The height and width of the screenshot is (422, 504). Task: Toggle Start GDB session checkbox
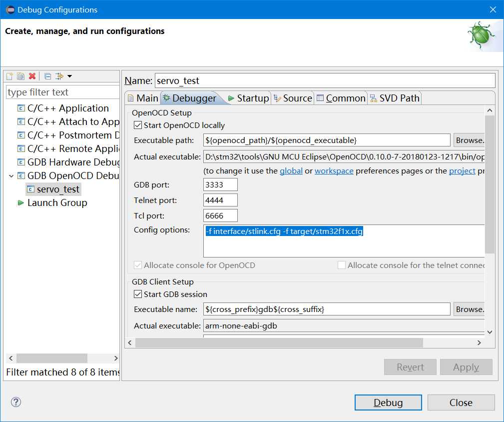pyautogui.click(x=137, y=294)
